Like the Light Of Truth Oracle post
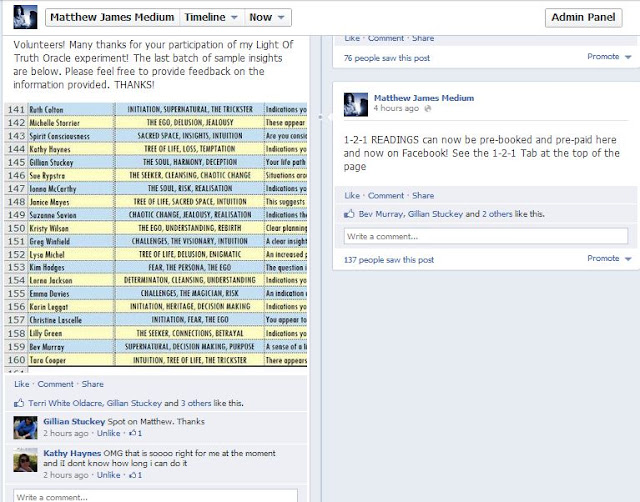The image size is (640, 502). [x=22, y=384]
